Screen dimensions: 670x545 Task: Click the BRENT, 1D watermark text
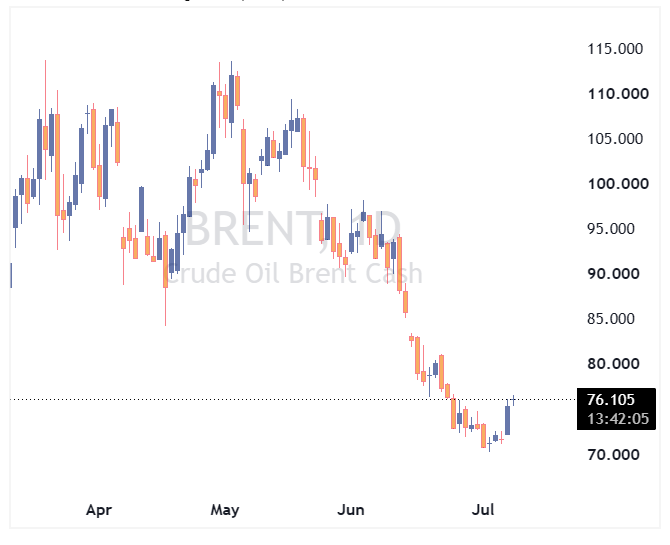click(x=293, y=230)
